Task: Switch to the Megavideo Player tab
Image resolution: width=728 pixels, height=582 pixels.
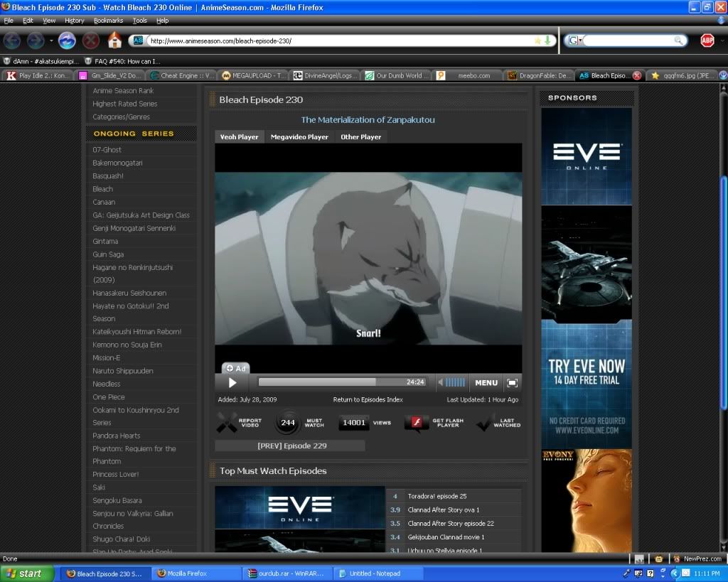Action: (x=299, y=137)
